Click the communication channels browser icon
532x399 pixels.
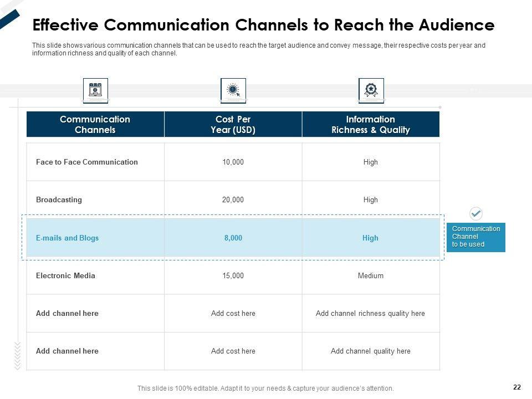pos(95,90)
